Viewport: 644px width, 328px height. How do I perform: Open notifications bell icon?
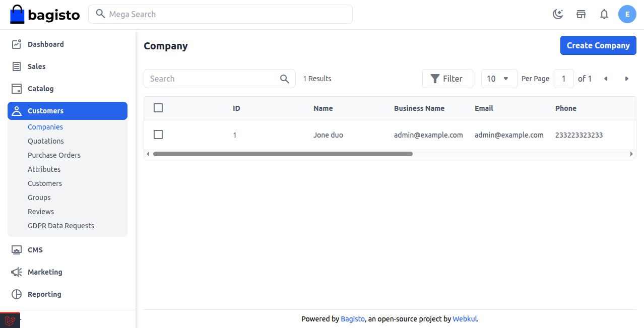tap(604, 14)
